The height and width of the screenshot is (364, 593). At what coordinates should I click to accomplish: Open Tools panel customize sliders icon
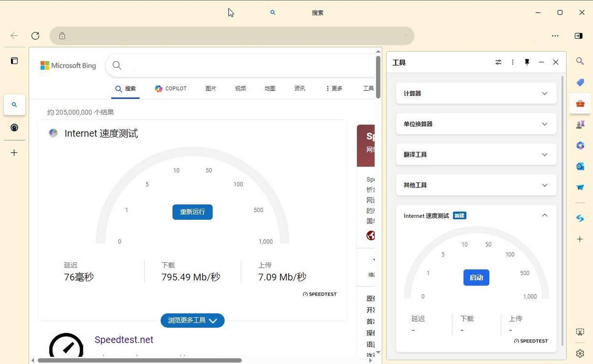pos(498,62)
